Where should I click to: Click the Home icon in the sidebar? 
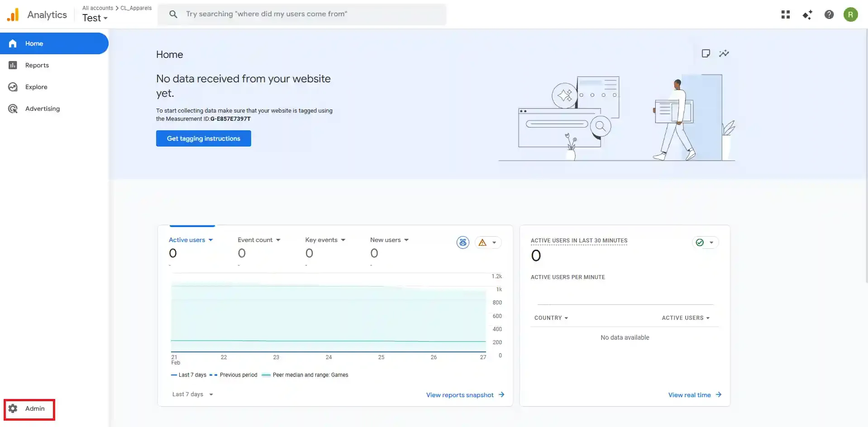tap(13, 43)
